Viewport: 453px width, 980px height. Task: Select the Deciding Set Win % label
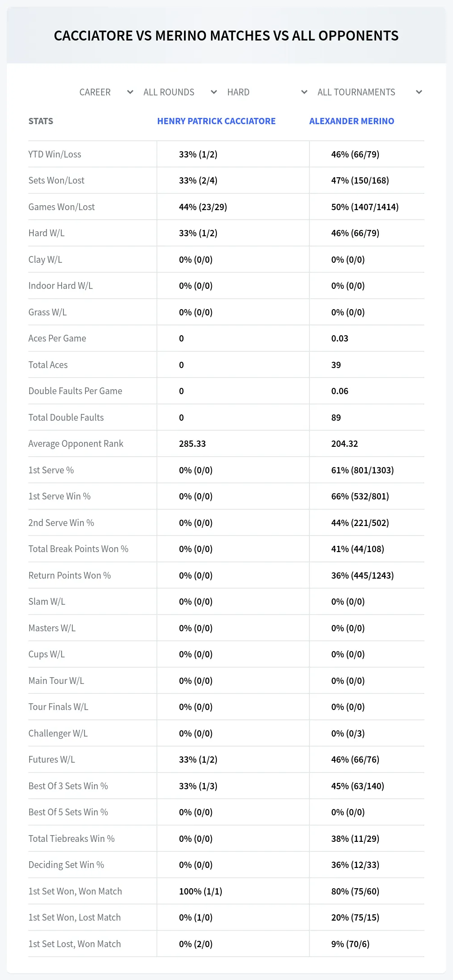click(x=66, y=865)
